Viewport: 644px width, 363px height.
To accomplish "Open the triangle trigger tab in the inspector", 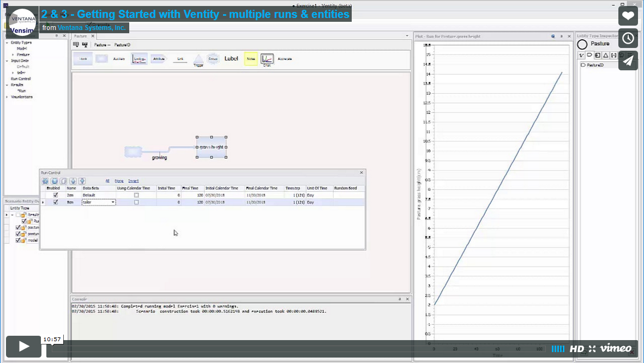I will coord(605,55).
